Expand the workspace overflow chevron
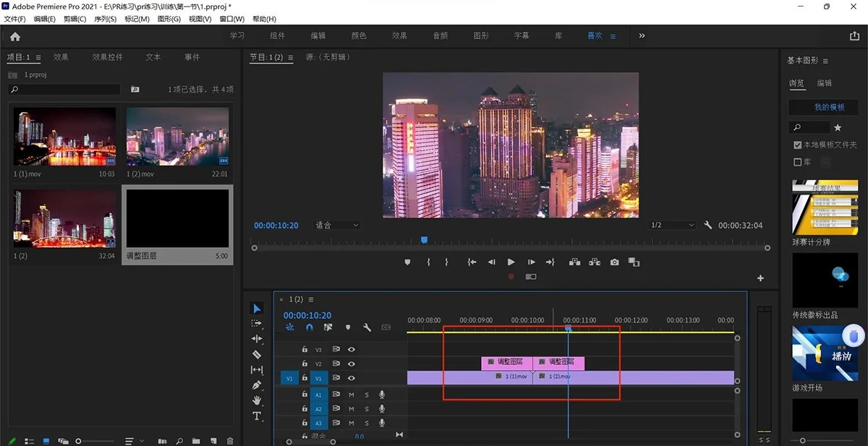This screenshot has width=868, height=446. [x=642, y=36]
